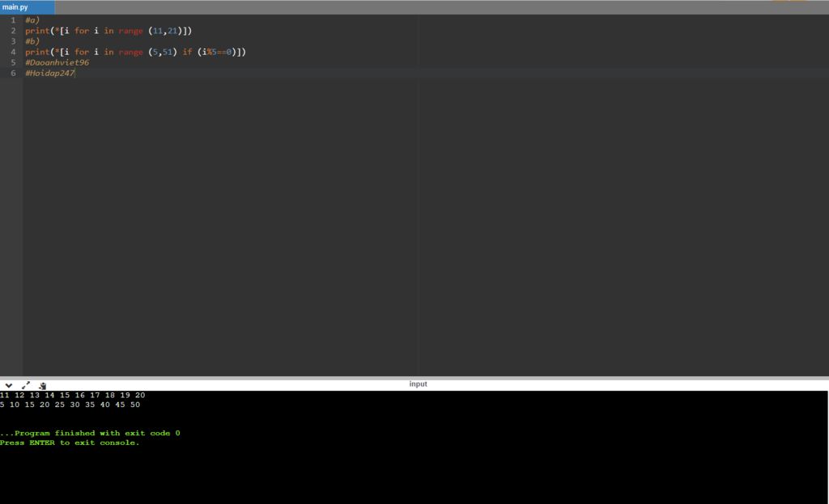Click the '#b)' comment line
The image size is (829, 504).
(32, 41)
